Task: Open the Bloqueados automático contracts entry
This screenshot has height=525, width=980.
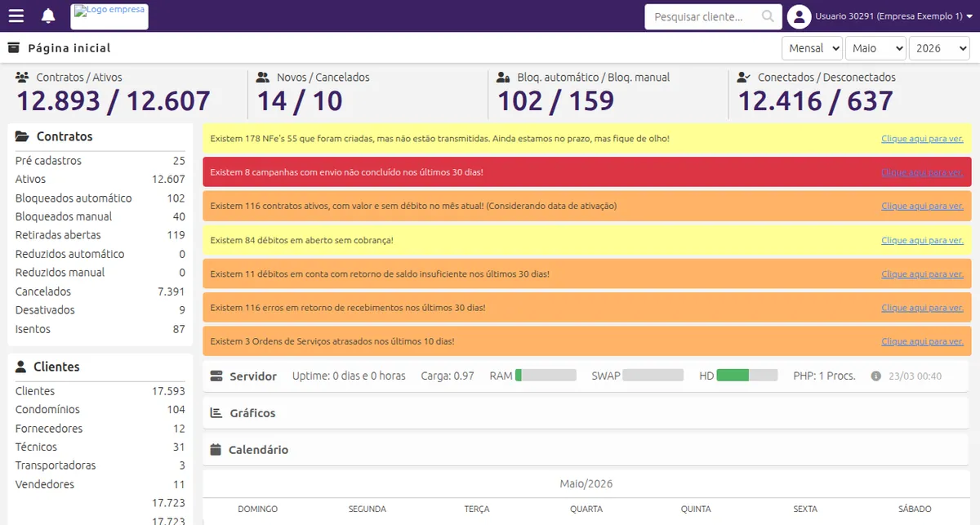Action: [100, 198]
